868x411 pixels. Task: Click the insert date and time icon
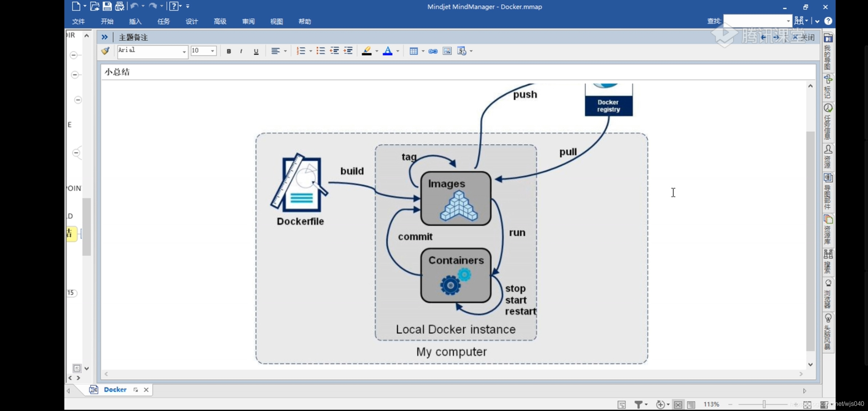(x=461, y=51)
